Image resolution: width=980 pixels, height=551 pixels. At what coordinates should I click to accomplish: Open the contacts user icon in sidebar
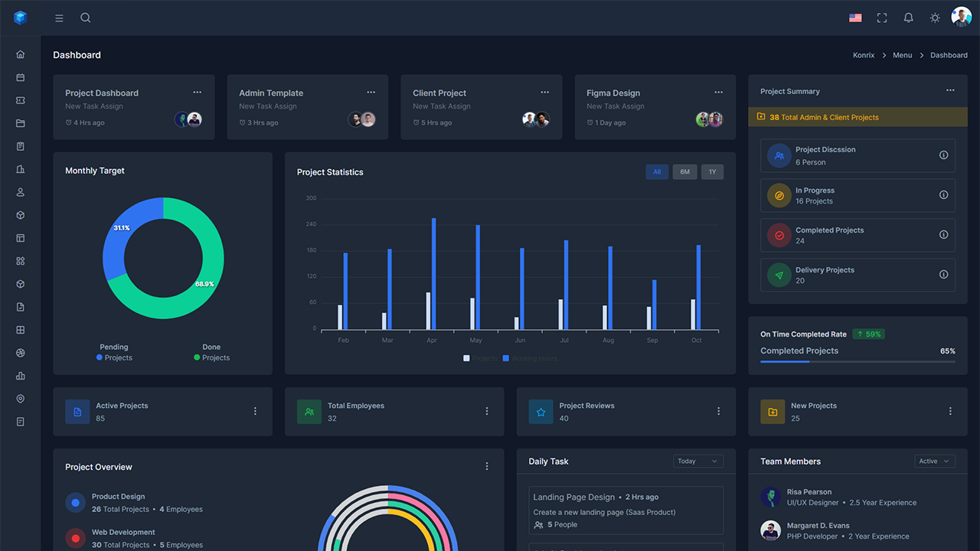[x=20, y=192]
